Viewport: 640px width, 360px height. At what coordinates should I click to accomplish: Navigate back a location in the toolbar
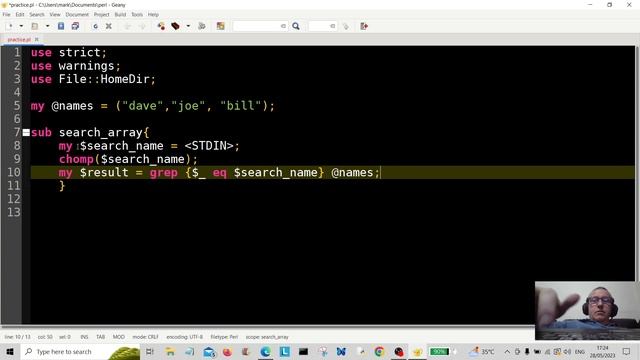coord(128,26)
